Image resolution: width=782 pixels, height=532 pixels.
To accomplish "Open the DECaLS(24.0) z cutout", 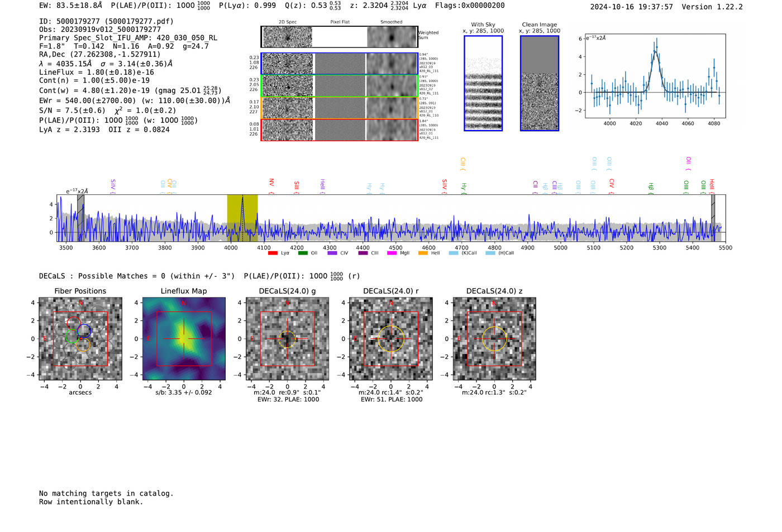I will coord(494,339).
